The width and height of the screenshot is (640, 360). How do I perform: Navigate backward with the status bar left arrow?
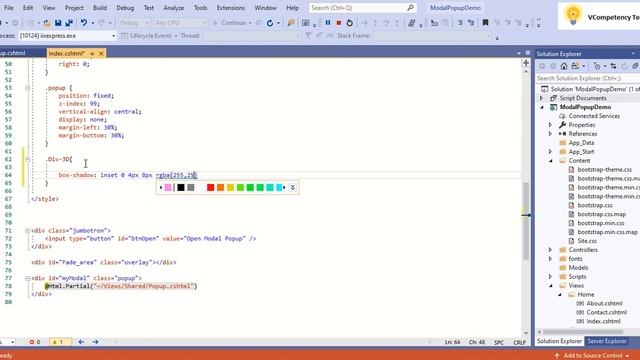pyautogui.click(x=81, y=342)
